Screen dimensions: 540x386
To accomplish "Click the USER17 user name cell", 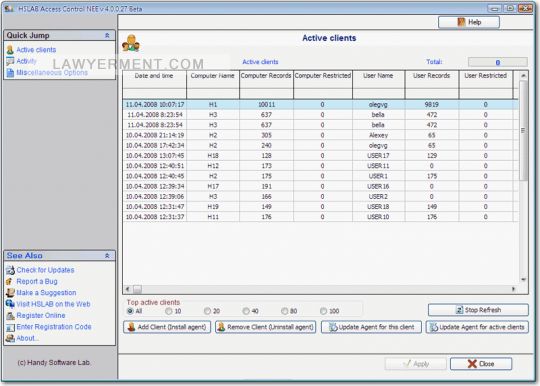I will [378, 156].
